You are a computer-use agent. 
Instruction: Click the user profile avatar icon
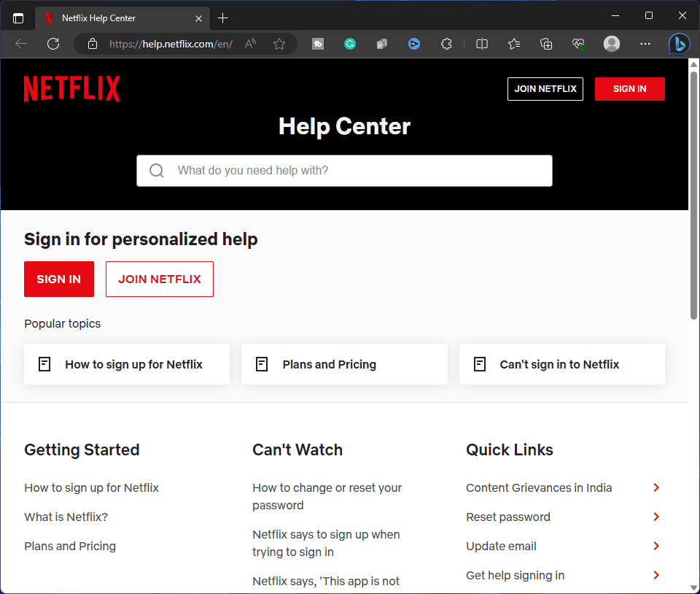[x=611, y=44]
